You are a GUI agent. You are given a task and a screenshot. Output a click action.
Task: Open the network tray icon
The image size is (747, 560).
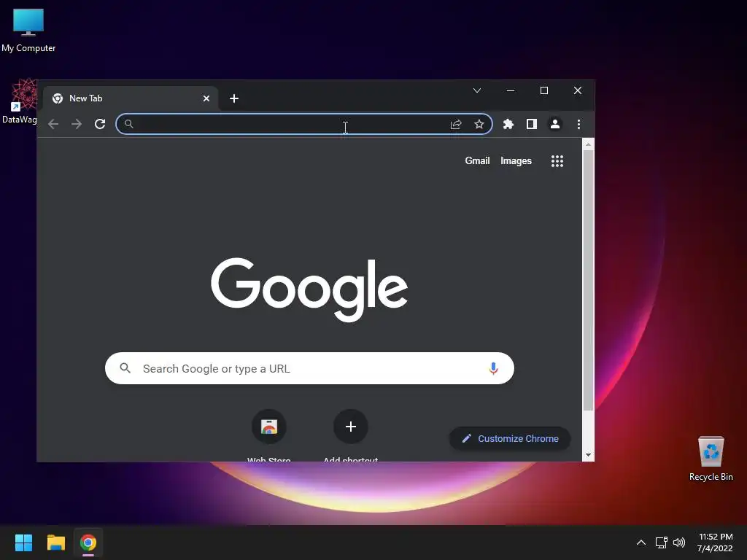point(661,542)
